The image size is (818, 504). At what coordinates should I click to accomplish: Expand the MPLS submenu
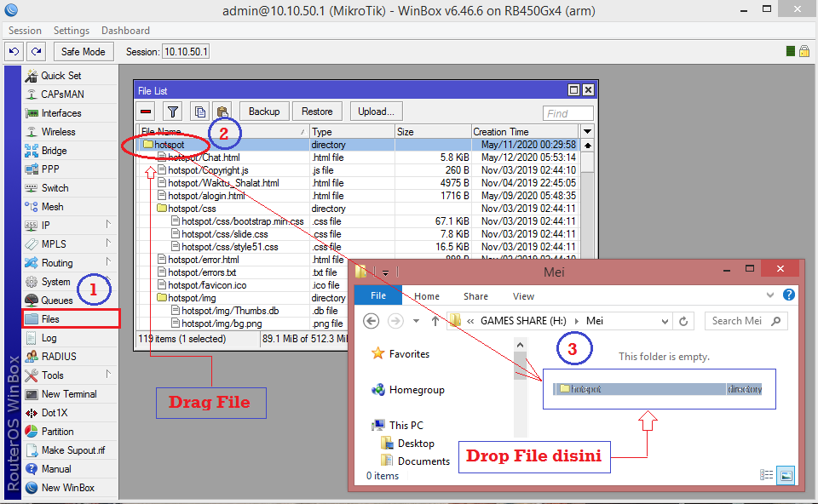coord(108,243)
